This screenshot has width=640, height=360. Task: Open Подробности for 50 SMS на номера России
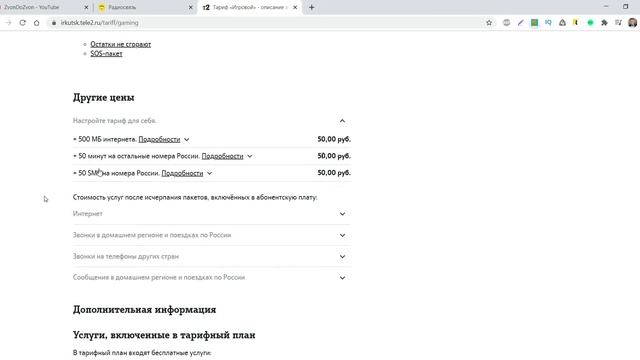[x=182, y=173]
